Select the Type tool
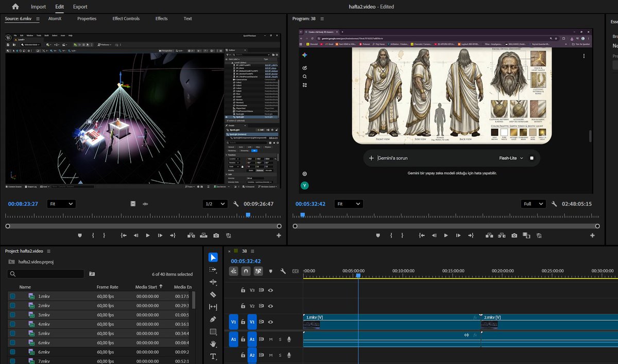Viewport: 618px width, 364px height. [213, 356]
